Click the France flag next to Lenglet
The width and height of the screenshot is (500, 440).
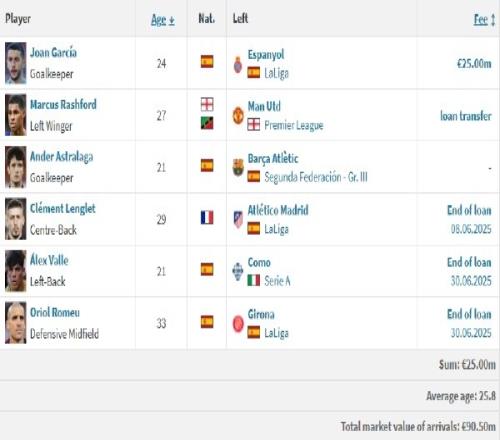click(x=207, y=217)
